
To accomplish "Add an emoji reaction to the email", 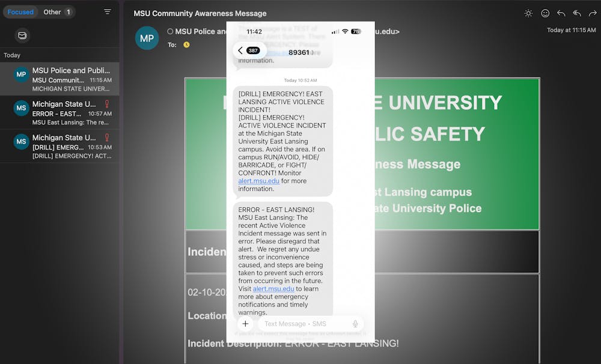I will [x=545, y=13].
